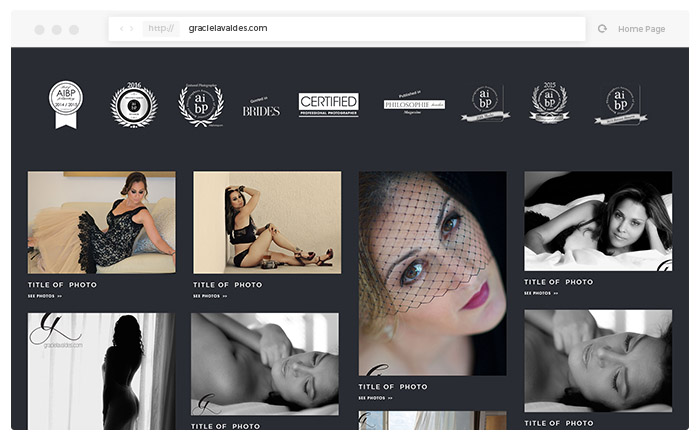Click the aibp ribbon badge beside Philosophie logo
700x440 pixels.
485,104
